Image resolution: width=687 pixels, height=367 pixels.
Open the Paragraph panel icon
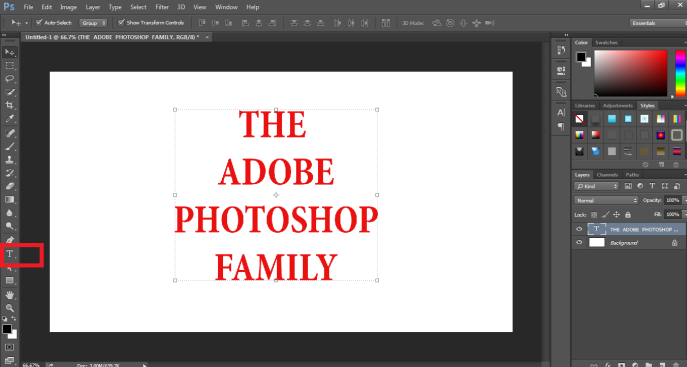coord(561,127)
